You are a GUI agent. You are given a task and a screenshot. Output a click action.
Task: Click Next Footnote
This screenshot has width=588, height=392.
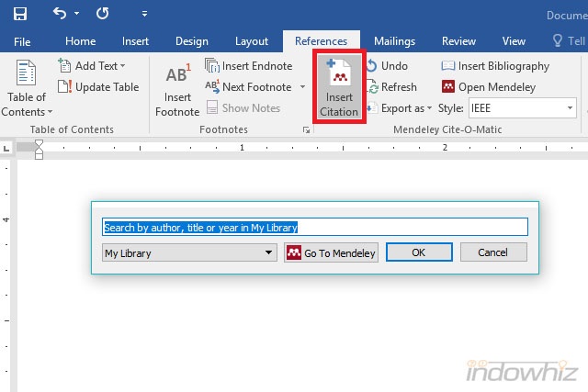click(x=249, y=87)
